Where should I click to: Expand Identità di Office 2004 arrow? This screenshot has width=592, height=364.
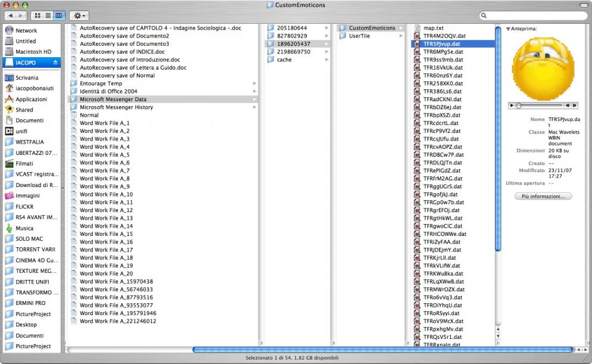tap(254, 91)
